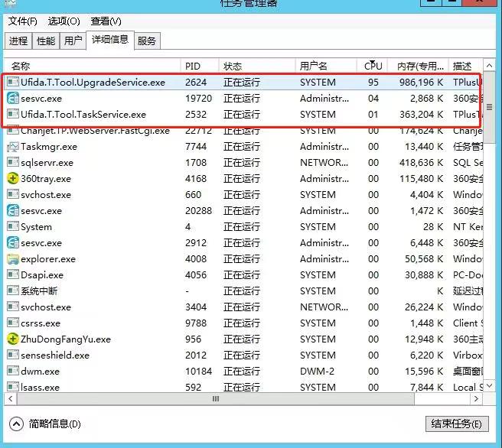Click memory value 418,636 K
Screen dimensions: 502x448
pos(422,162)
